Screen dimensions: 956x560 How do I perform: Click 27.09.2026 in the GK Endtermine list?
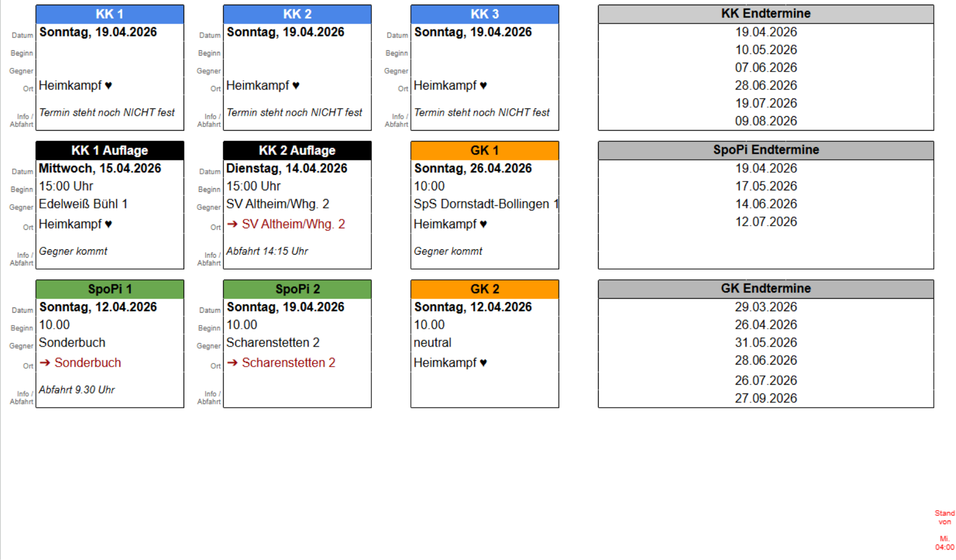click(766, 398)
